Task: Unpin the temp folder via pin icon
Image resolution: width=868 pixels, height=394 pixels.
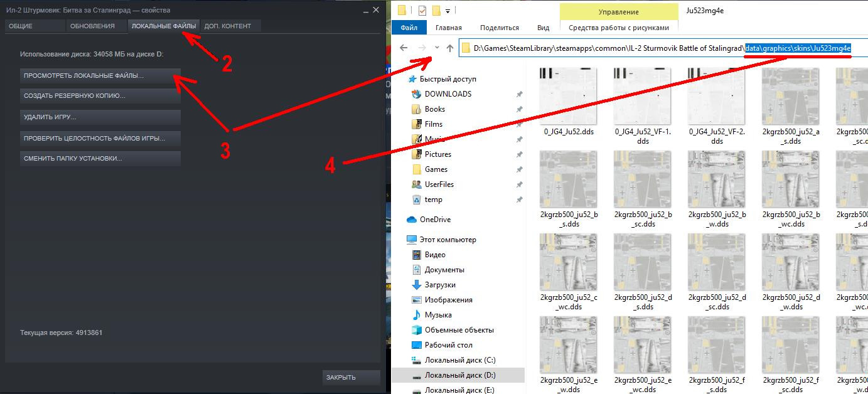Action: click(x=519, y=200)
